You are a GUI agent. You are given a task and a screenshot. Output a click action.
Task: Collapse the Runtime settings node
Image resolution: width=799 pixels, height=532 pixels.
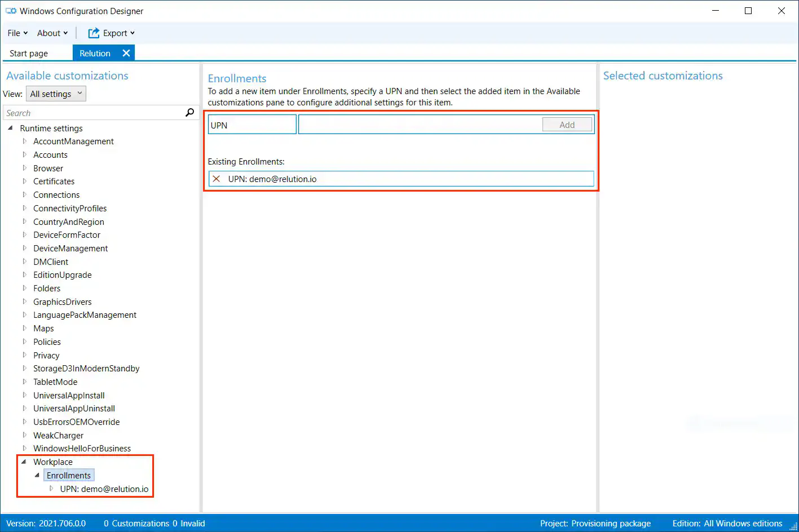click(x=12, y=128)
